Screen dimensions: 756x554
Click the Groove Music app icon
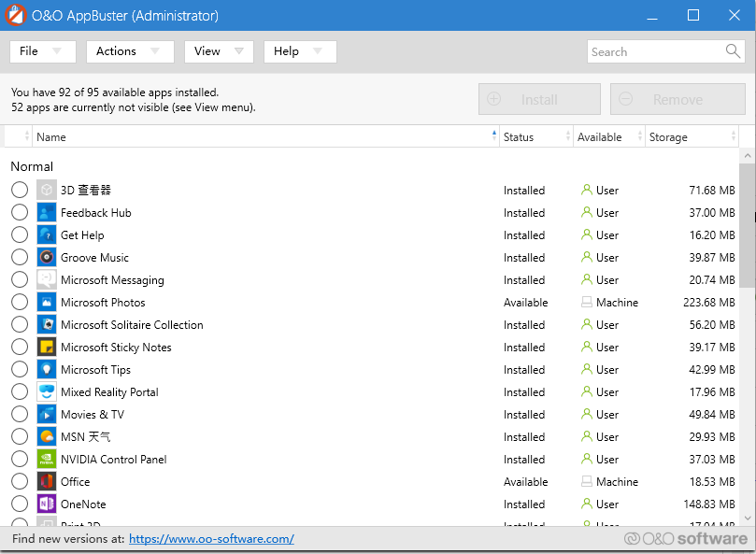click(47, 258)
